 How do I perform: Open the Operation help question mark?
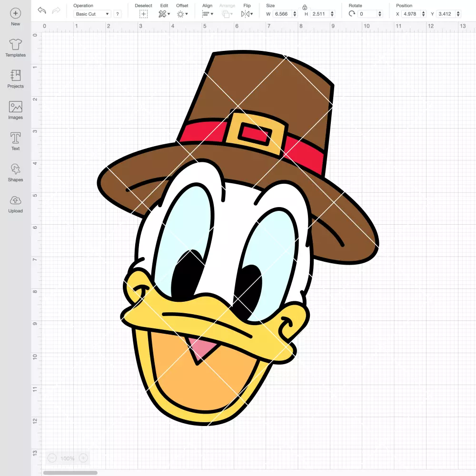click(118, 14)
